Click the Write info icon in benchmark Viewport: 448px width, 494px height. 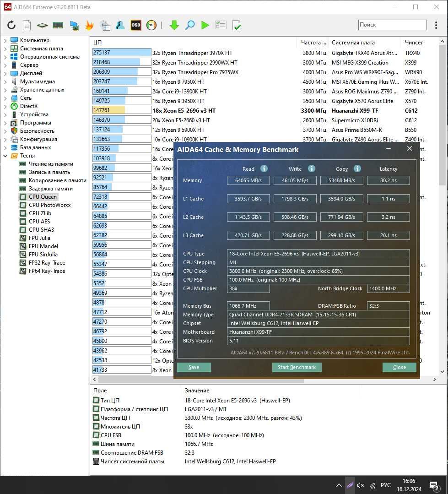click(311, 168)
